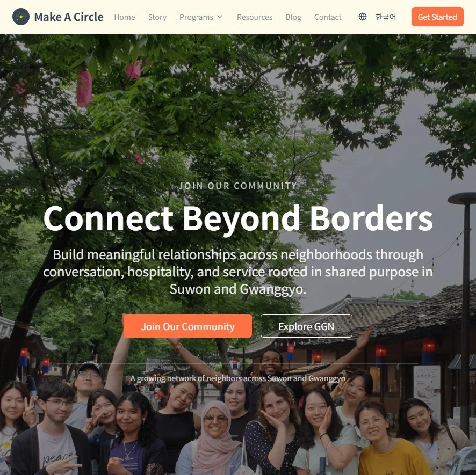This screenshot has height=475, width=476.
Task: Click the paragraph mentioning Suwon and Gwanggyo
Action: pyautogui.click(x=238, y=272)
